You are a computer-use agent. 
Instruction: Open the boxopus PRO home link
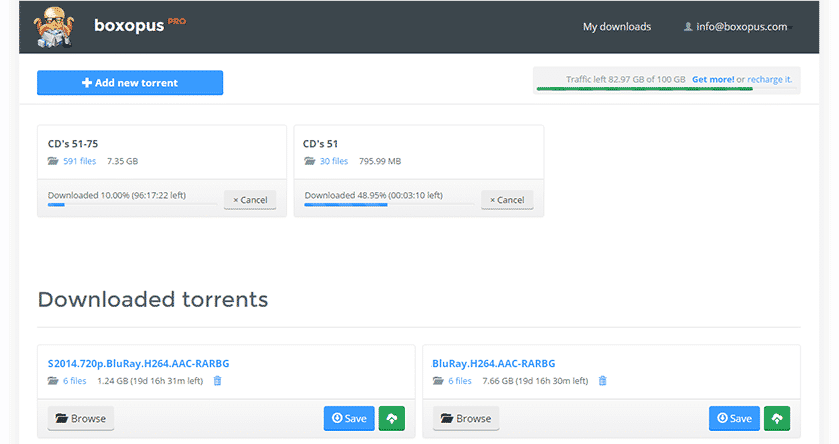click(x=140, y=25)
